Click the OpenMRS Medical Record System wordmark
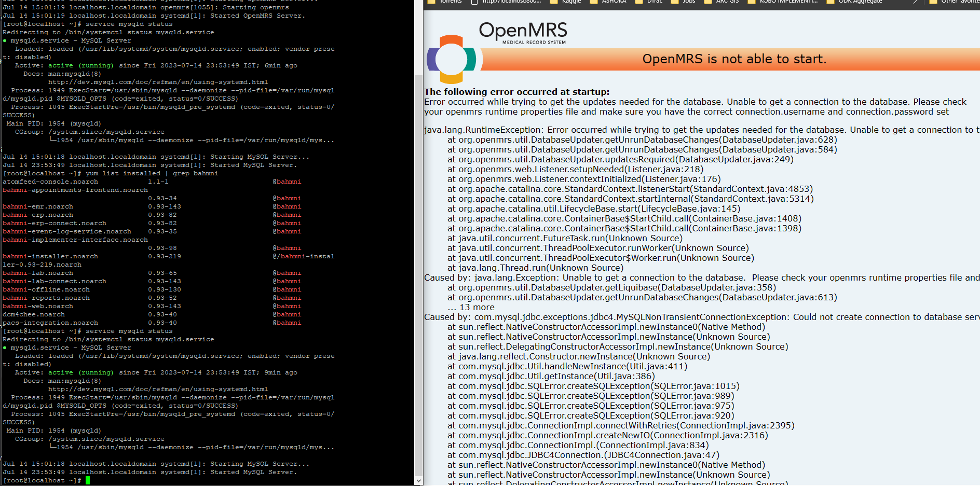 523,33
